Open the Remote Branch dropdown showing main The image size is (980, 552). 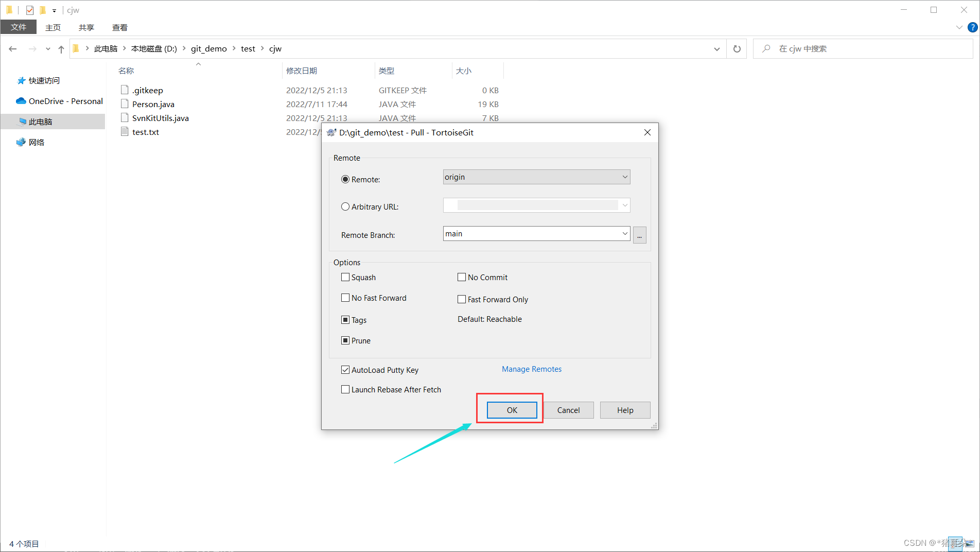click(x=624, y=233)
